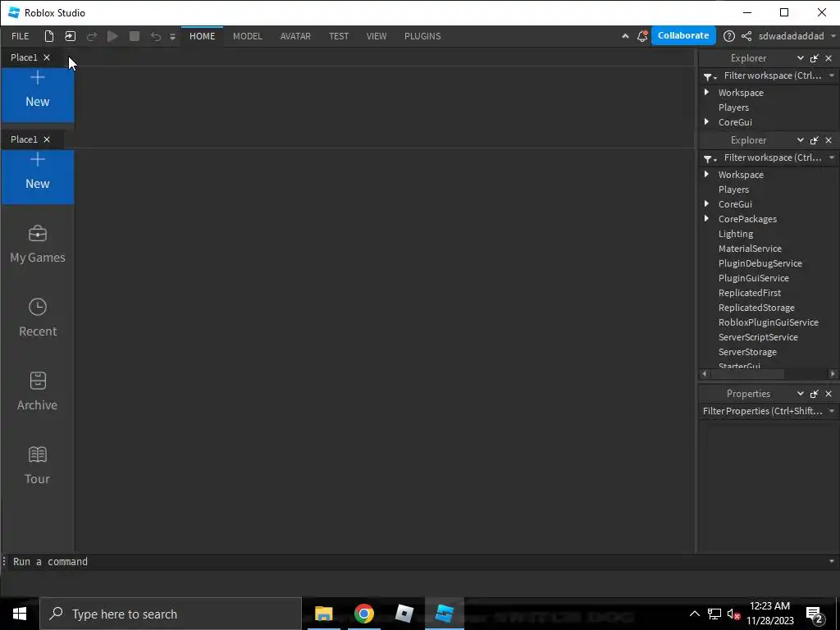The width and height of the screenshot is (840, 630).
Task: Select Lighting in the Explorer tree
Action: (736, 234)
